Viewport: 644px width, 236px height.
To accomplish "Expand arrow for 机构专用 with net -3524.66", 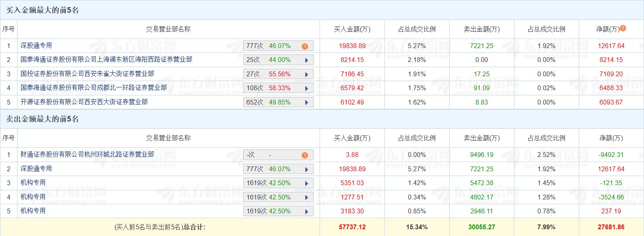I will [x=306, y=197].
